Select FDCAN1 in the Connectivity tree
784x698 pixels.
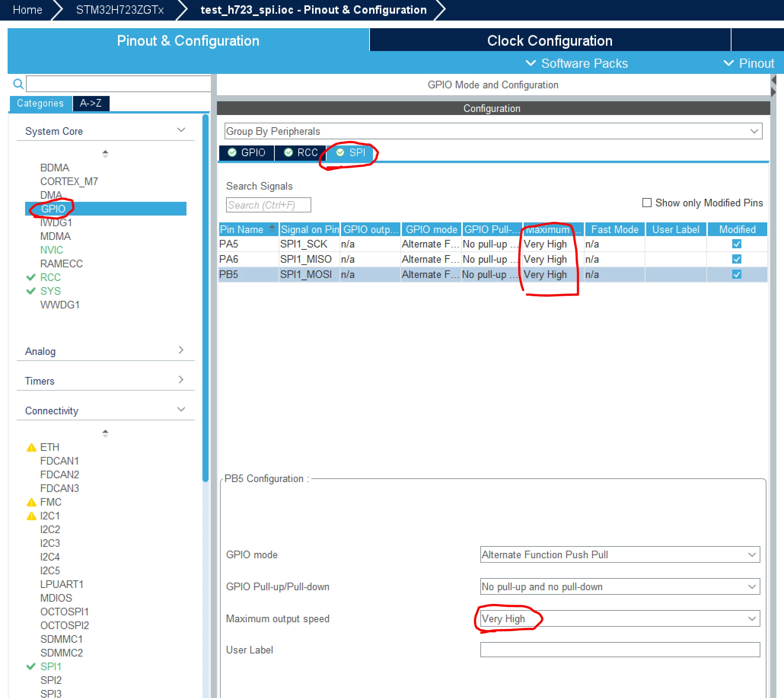coord(59,461)
